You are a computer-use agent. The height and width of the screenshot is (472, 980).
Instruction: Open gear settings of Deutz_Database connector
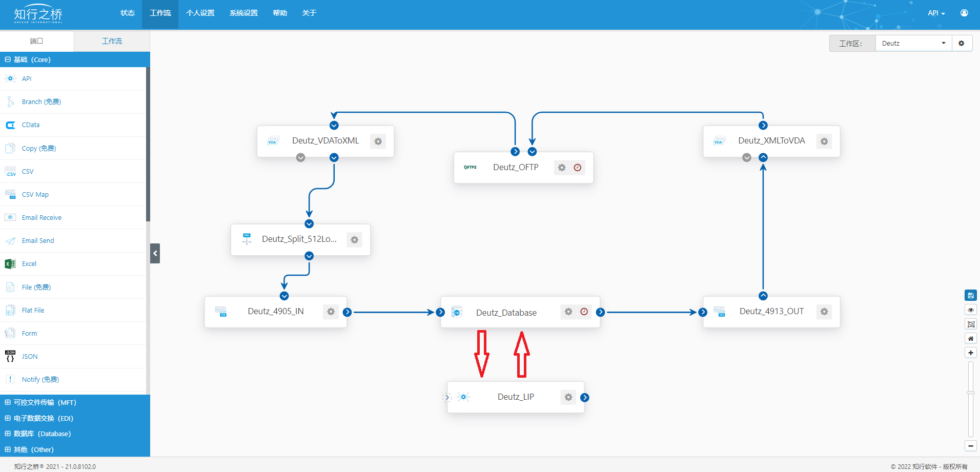[568, 312]
